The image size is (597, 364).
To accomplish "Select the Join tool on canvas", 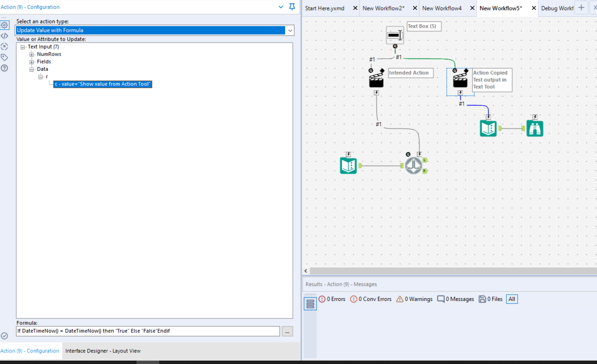I will (x=413, y=165).
